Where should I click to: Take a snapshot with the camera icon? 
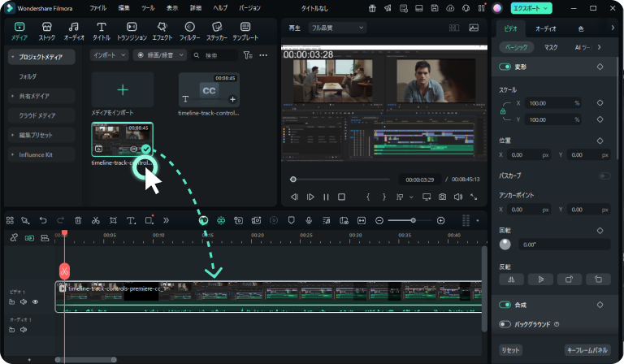[442, 197]
